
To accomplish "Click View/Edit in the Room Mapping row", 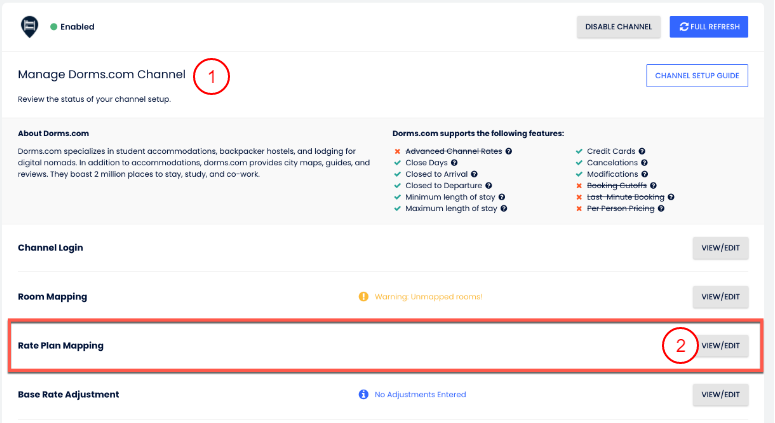I will pos(720,297).
